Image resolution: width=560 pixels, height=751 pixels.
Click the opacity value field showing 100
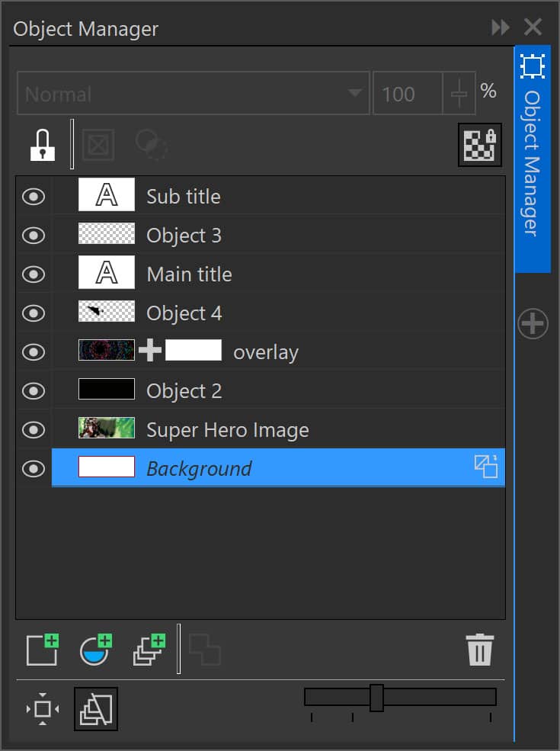point(408,93)
